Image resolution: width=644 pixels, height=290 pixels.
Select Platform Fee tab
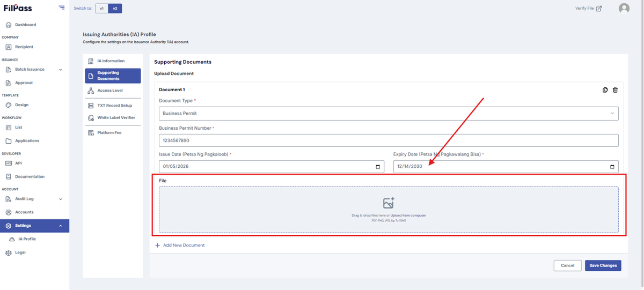(113, 132)
